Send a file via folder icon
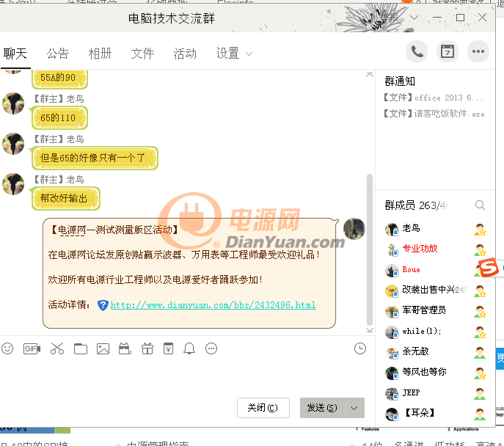 pyautogui.click(x=81, y=348)
